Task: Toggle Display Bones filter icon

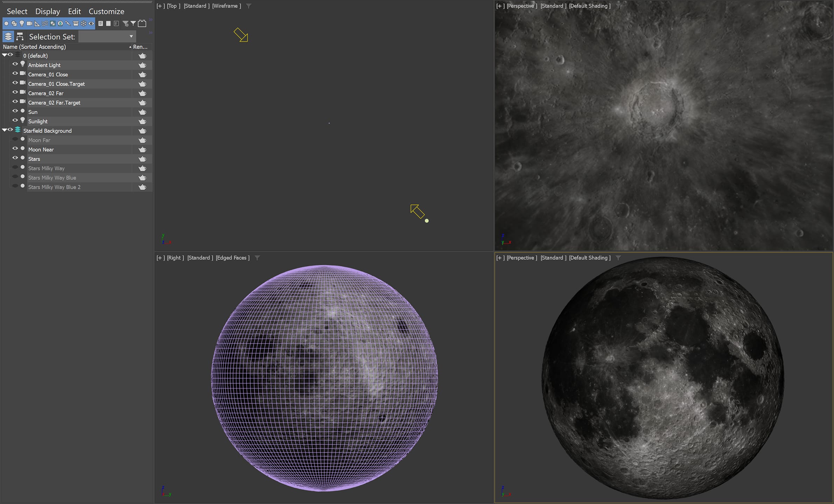Action: click(x=68, y=23)
